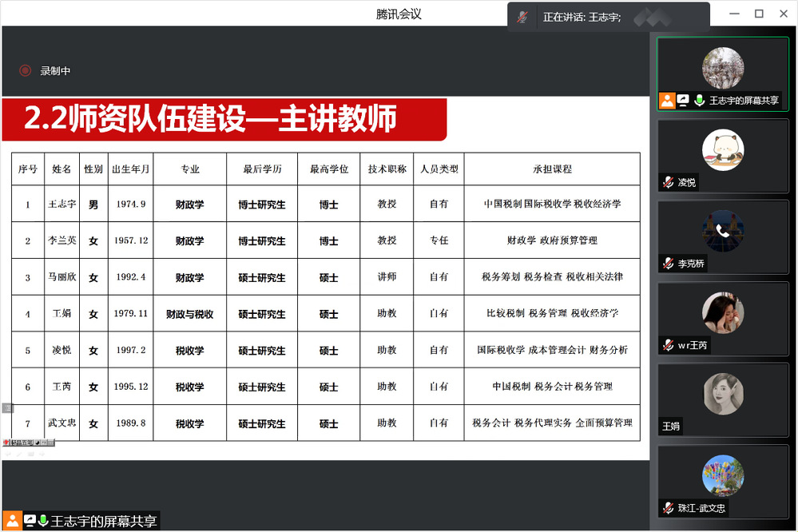
Task: Click the phone icon on 李克桥's avatar
Action: coord(723,232)
